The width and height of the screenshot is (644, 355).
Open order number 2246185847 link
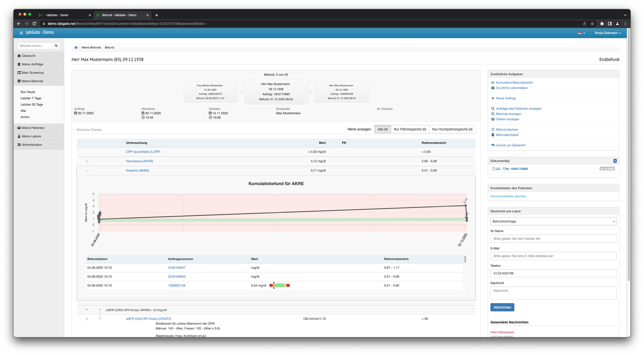[176, 268]
